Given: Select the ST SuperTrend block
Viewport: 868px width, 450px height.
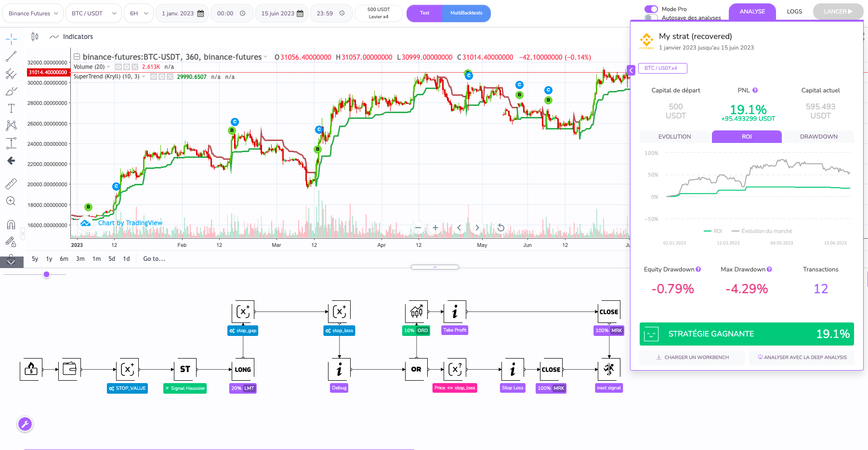Looking at the screenshot, I should (x=185, y=369).
